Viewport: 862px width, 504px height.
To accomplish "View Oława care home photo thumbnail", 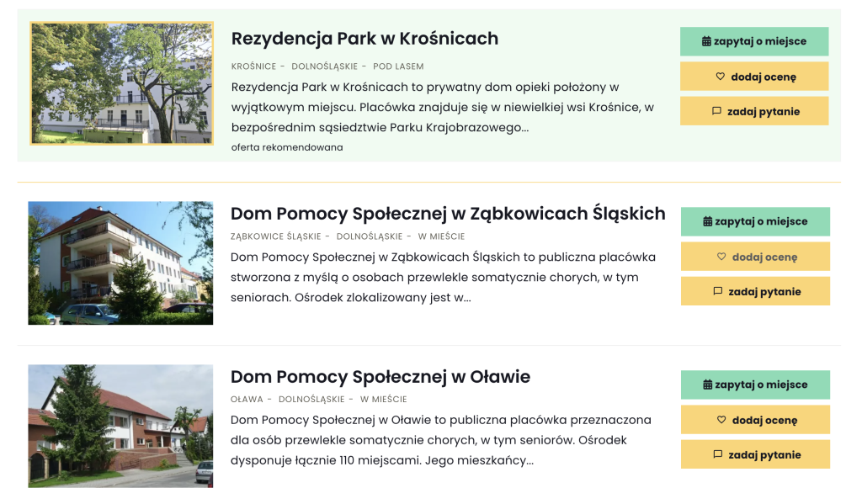I will pyautogui.click(x=120, y=426).
